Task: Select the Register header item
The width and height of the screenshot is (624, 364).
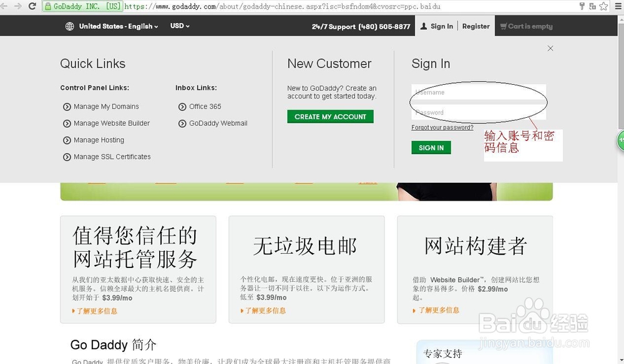Action: coord(475,26)
